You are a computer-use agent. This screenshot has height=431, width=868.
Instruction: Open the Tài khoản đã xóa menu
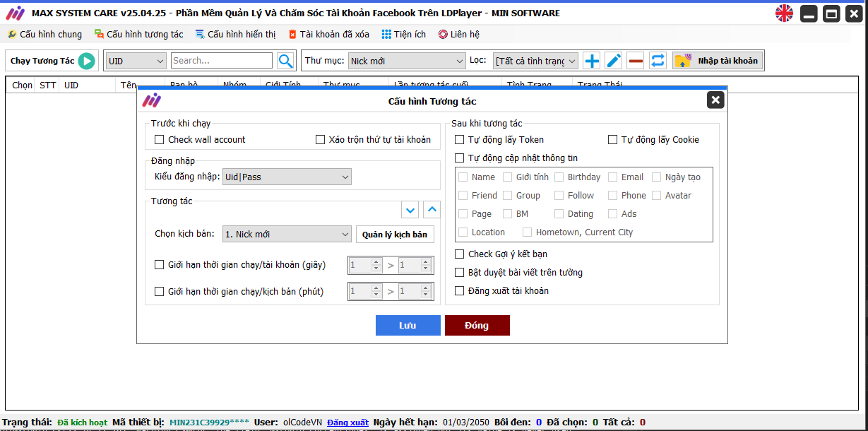(329, 34)
